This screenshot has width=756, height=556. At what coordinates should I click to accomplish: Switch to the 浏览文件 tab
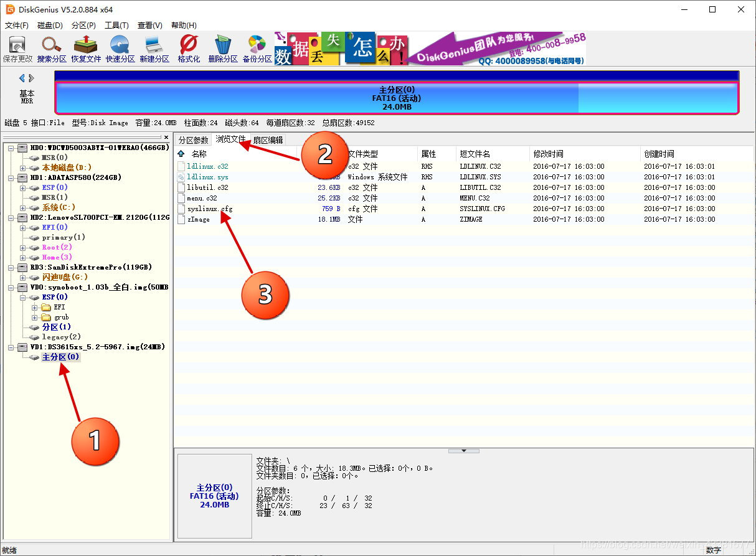[230, 139]
